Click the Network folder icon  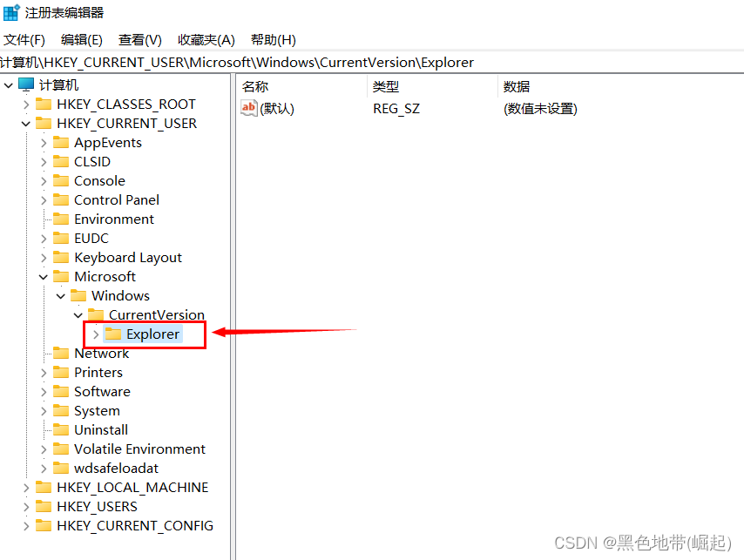(x=61, y=354)
